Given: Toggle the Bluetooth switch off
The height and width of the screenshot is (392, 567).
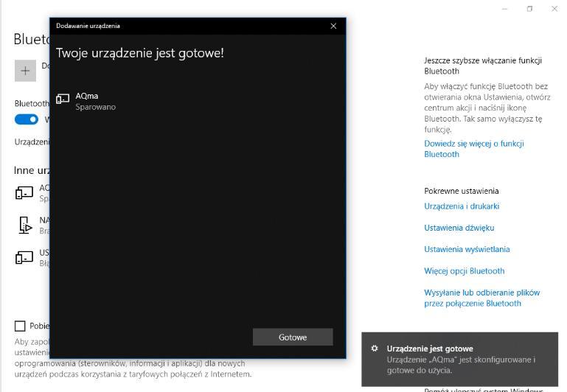Looking at the screenshot, I should click(x=27, y=119).
